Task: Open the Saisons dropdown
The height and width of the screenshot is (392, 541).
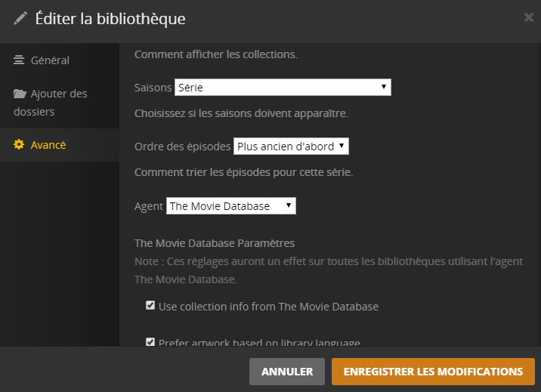Action: click(283, 88)
